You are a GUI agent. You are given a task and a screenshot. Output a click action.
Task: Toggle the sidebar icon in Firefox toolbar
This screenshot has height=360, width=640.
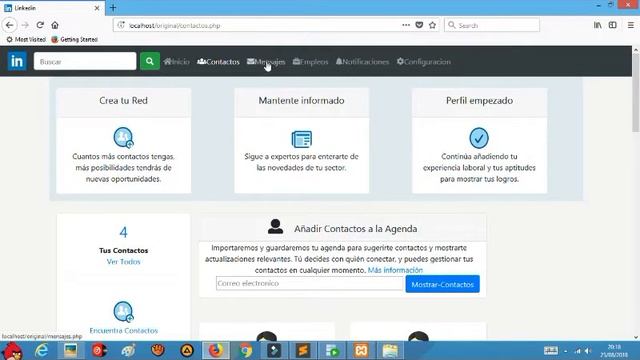tap(613, 25)
